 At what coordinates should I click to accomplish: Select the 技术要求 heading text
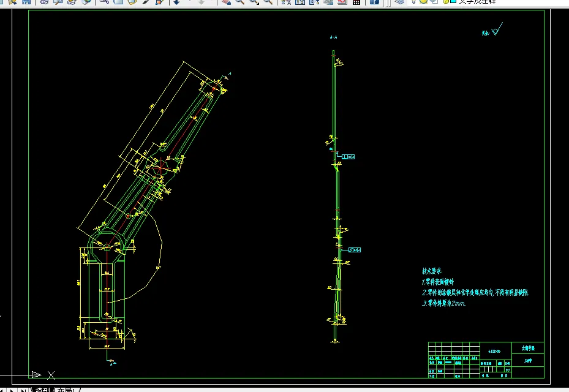coord(432,271)
